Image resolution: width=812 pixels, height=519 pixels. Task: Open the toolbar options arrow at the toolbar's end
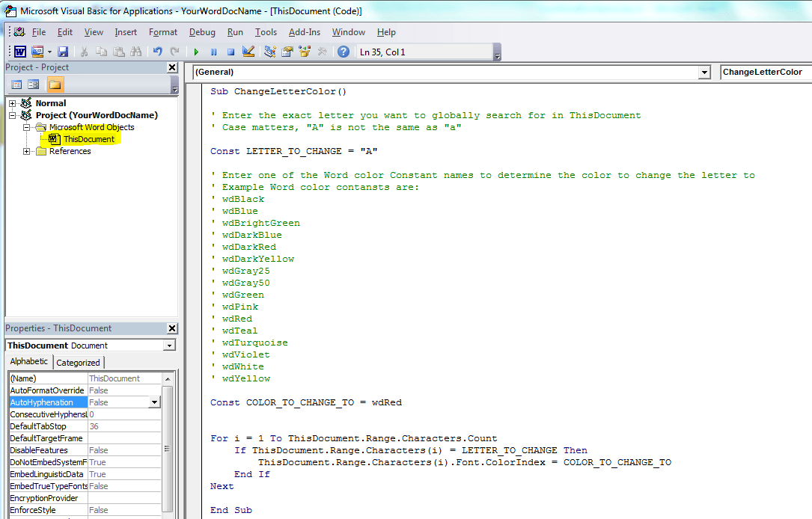[497, 52]
